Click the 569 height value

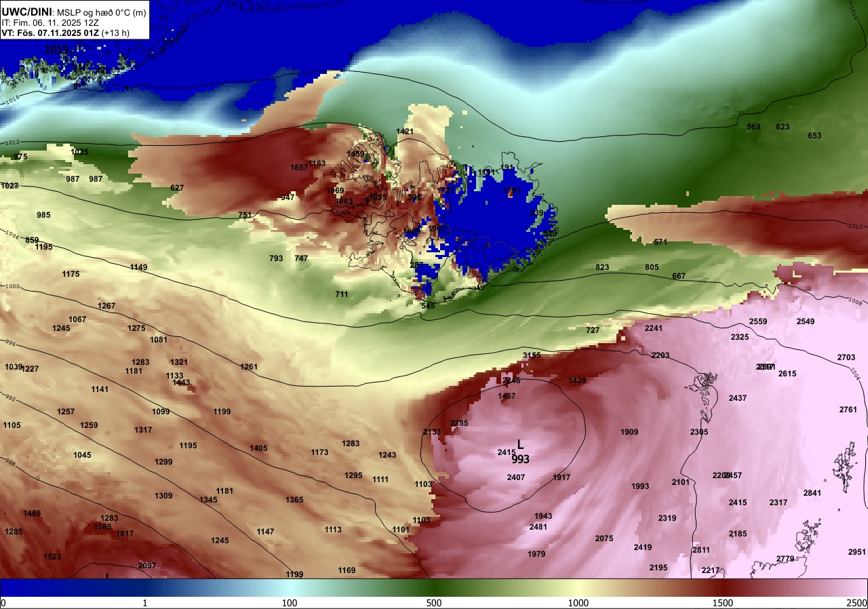(753, 127)
